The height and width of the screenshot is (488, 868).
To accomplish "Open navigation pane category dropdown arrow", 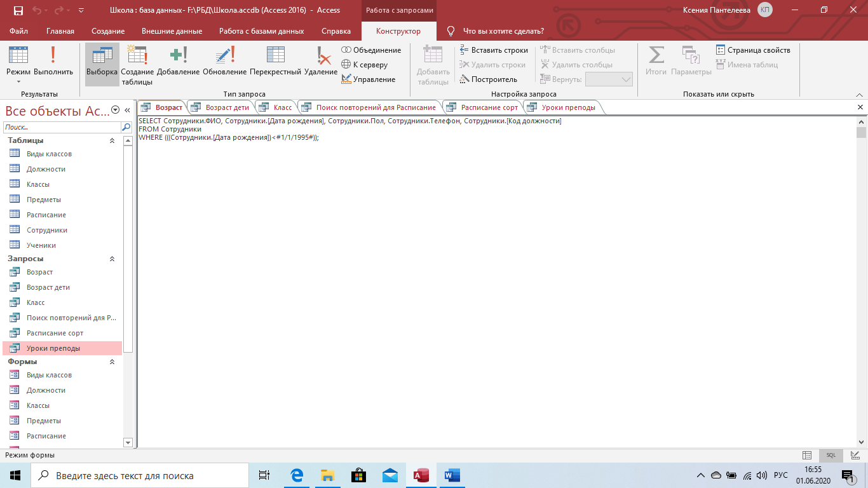I will (115, 110).
